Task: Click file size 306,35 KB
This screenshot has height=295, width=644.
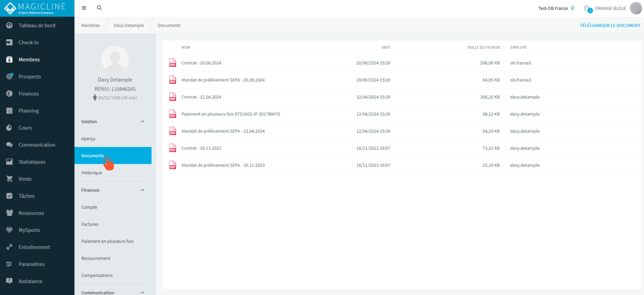Action: [x=490, y=97]
